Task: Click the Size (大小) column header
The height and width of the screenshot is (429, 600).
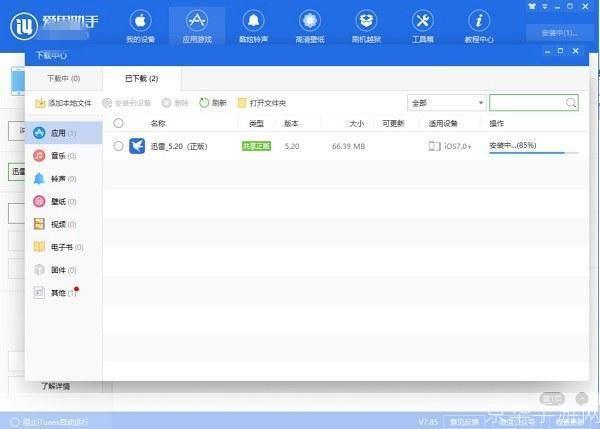Action: 356,123
